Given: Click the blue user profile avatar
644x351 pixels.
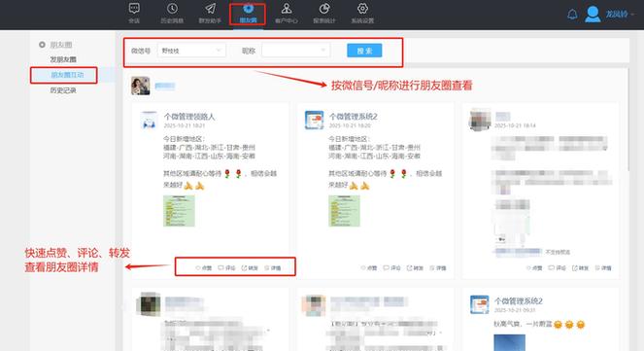Looking at the screenshot, I should (593, 14).
